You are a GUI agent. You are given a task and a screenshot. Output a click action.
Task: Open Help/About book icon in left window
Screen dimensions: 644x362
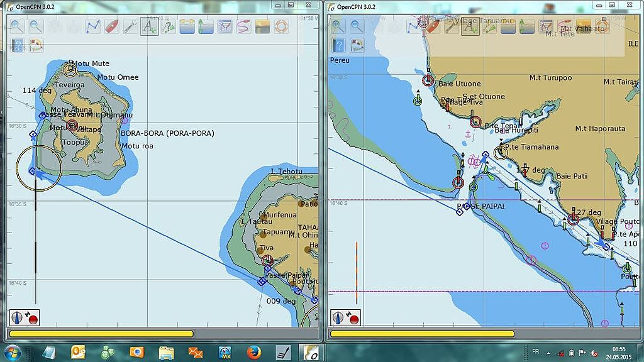pyautogui.click(x=17, y=45)
